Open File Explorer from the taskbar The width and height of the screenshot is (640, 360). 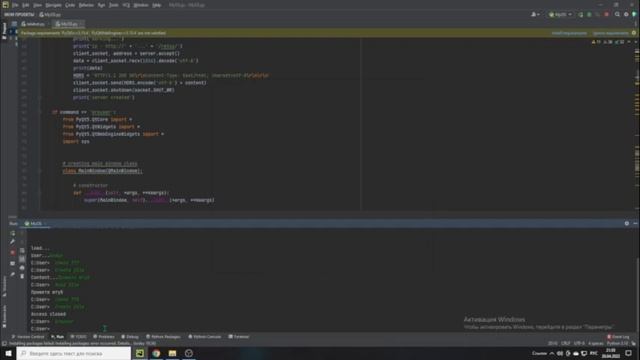click(172, 353)
